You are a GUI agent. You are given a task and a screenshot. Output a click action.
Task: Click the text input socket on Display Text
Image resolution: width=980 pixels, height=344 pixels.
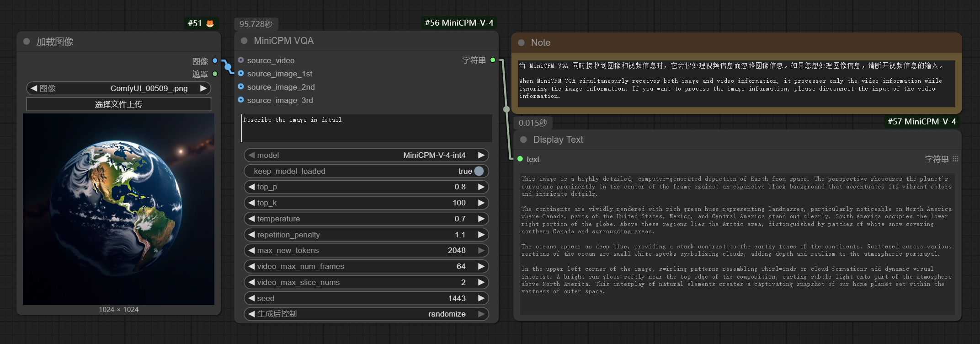[520, 159]
